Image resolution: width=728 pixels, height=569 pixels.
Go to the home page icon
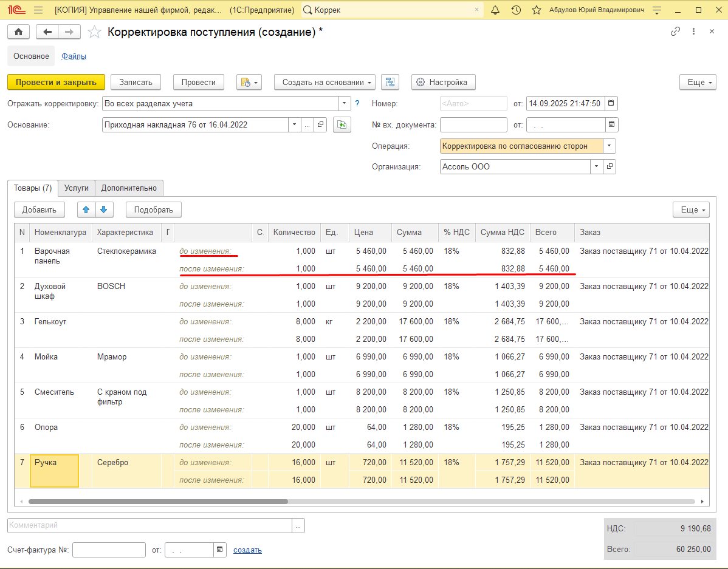point(19,32)
